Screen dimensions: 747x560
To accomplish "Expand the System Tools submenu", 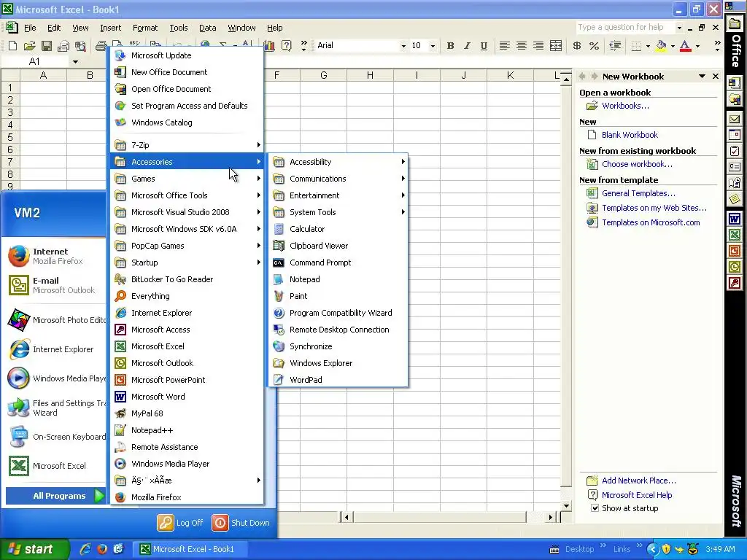I will [x=338, y=212].
